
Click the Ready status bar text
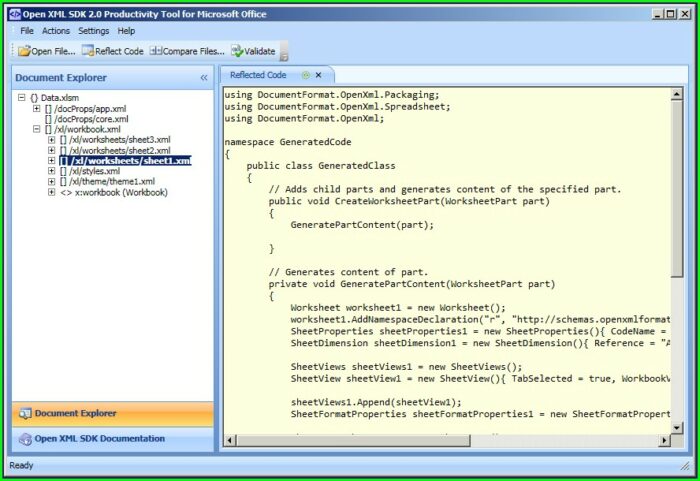pos(21,465)
